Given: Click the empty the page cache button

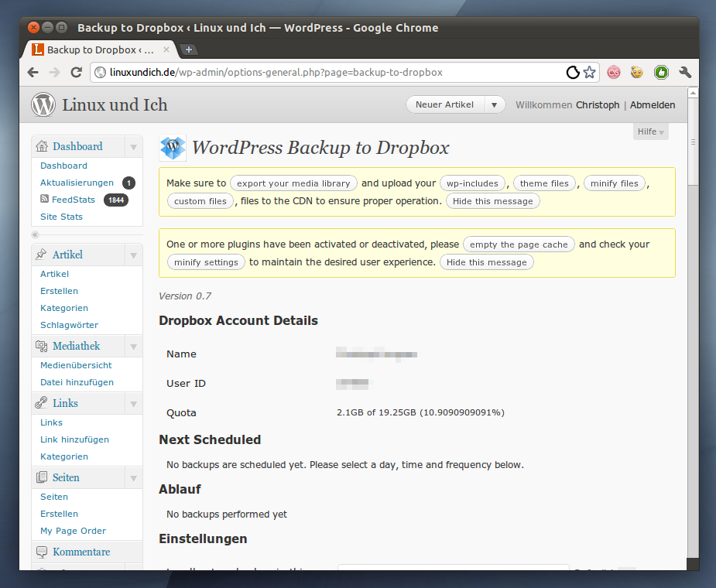Looking at the screenshot, I should 519,244.
